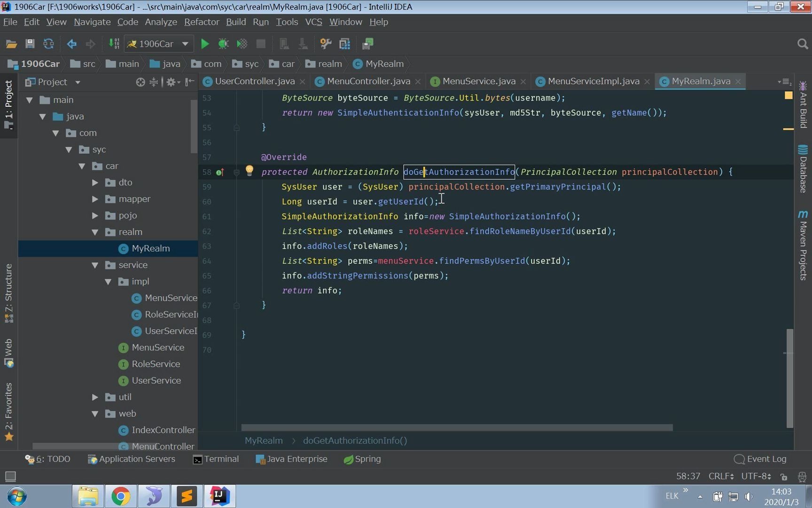This screenshot has height=508, width=812.
Task: Expand the dto folder in project tree
Action: point(95,183)
